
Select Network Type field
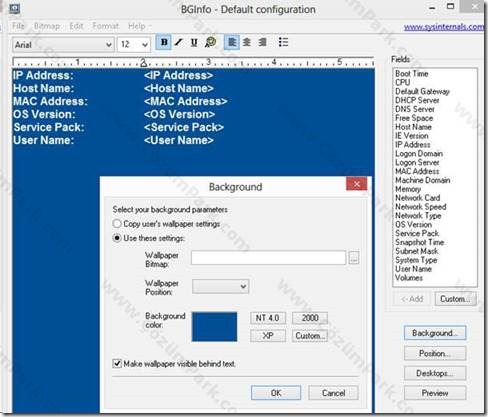(418, 216)
